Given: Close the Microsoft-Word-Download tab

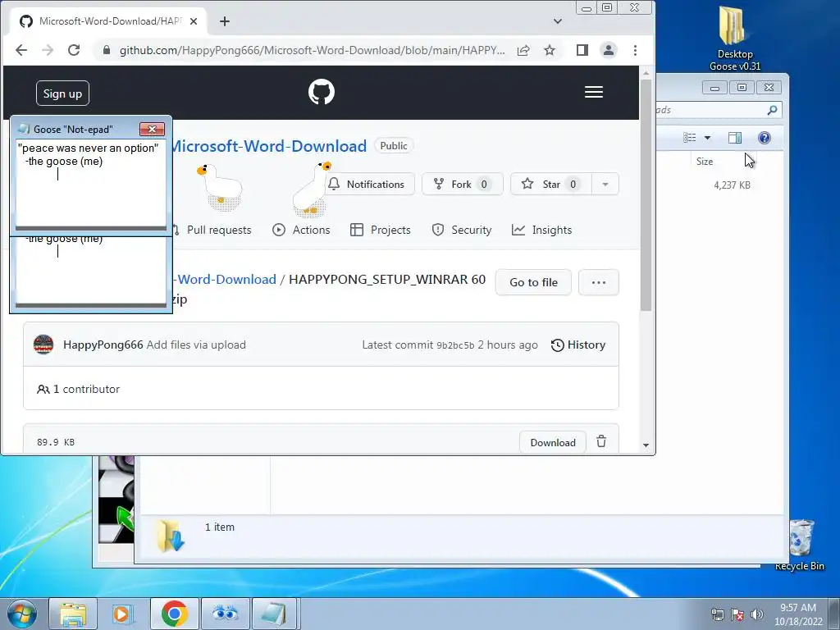Looking at the screenshot, I should coord(194,21).
